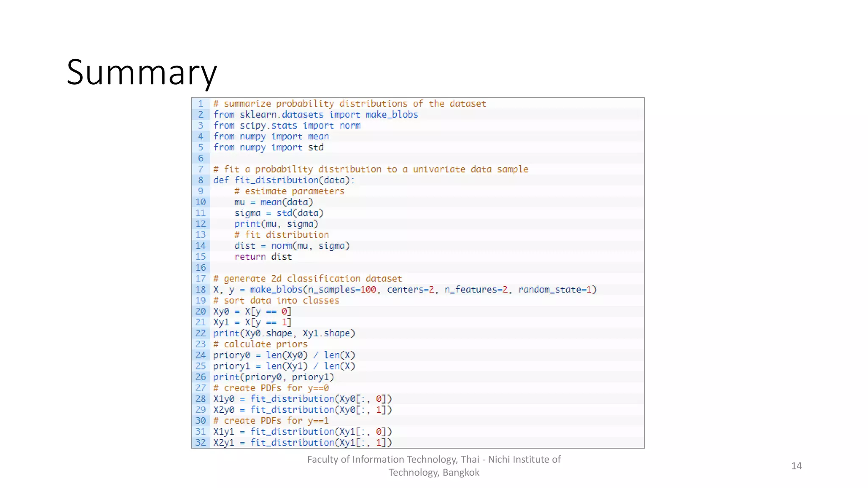This screenshot has width=868, height=488.
Task: Click the '# estimate parameters' comment
Action: tap(289, 191)
